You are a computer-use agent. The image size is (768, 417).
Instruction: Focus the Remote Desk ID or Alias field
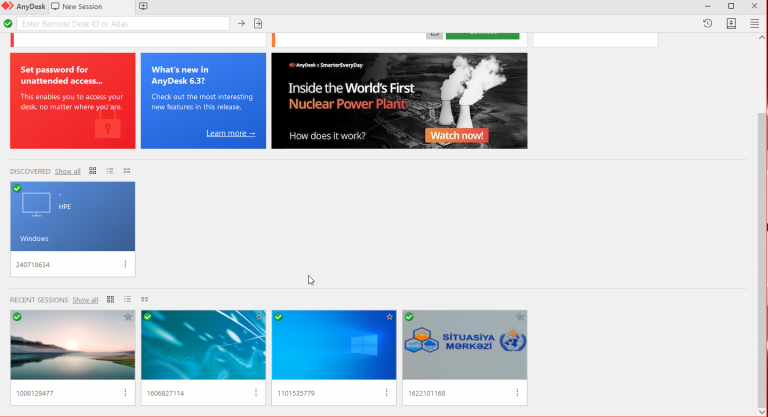click(123, 24)
